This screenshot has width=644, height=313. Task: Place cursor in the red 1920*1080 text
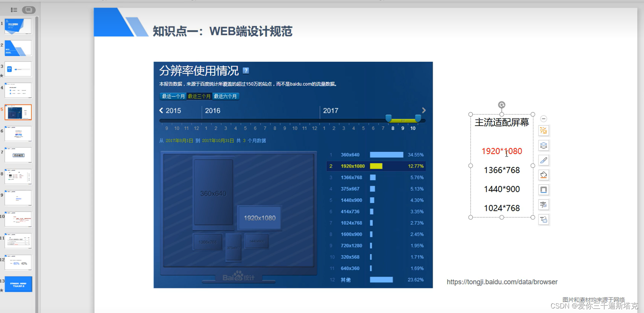pos(502,151)
